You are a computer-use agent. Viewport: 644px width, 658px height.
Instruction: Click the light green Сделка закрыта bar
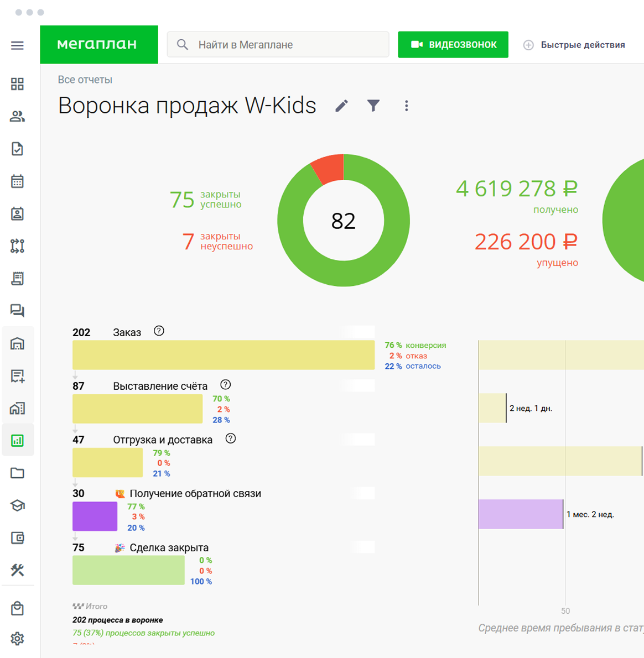click(128, 570)
